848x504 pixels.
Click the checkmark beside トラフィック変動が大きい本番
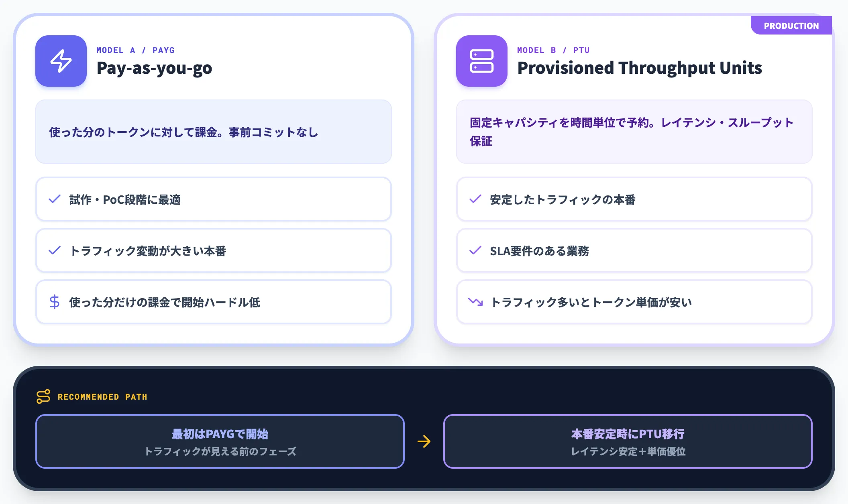pyautogui.click(x=55, y=250)
